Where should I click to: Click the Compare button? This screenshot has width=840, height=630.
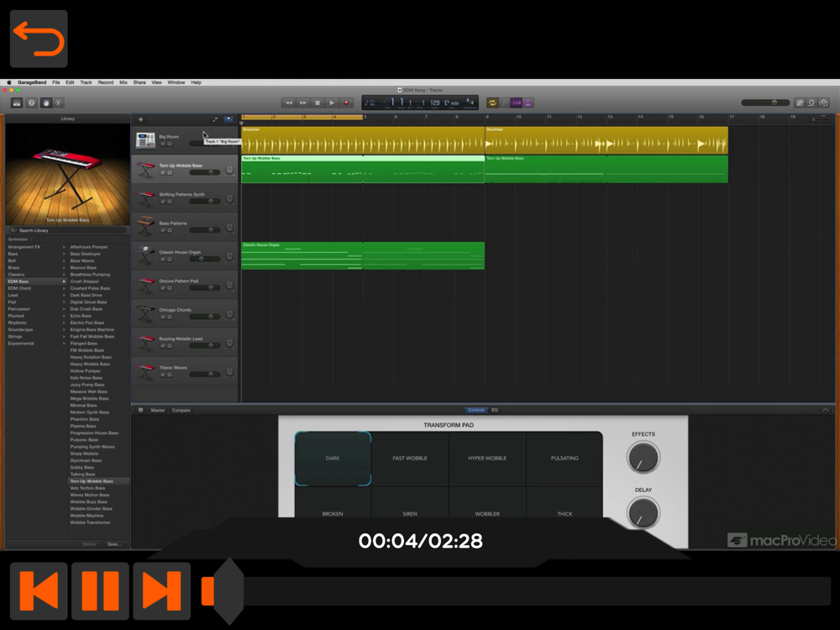click(181, 411)
